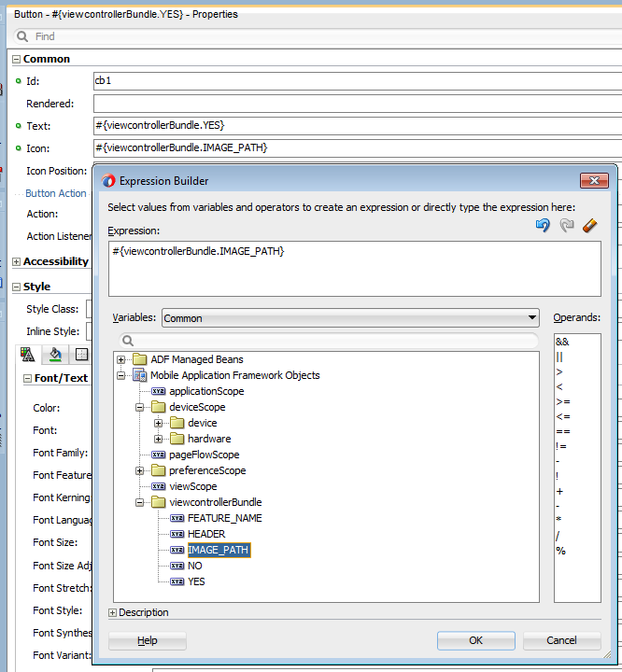Click the Icon field in Properties
622x672 pixels.
(x=358, y=147)
